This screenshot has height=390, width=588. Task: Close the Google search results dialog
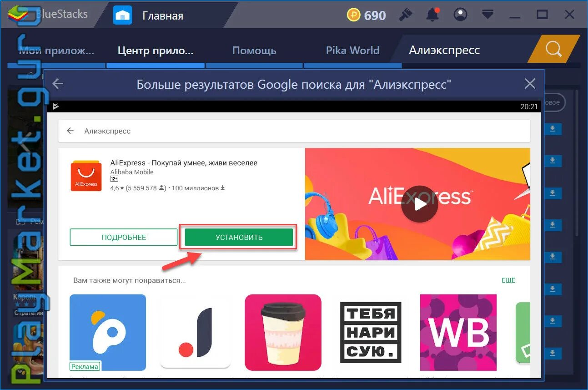[x=530, y=84]
